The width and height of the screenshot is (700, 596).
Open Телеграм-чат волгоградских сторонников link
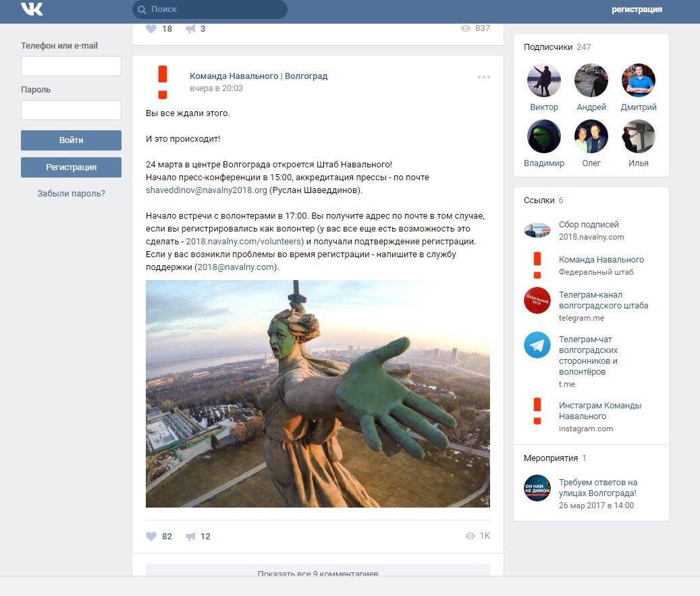tap(589, 355)
